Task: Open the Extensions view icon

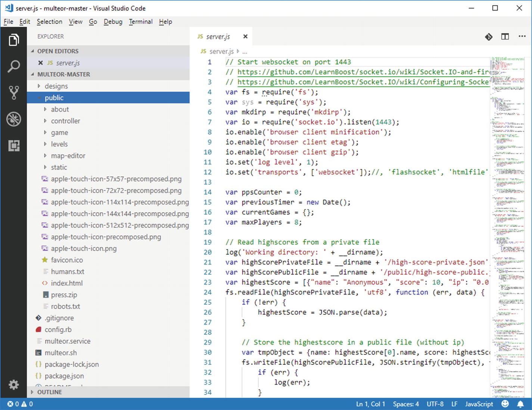Action: pos(14,146)
